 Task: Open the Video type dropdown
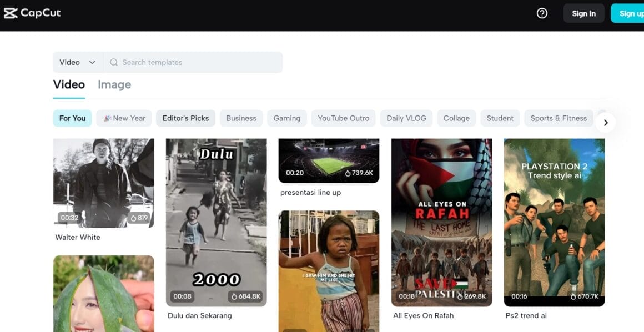(78, 62)
